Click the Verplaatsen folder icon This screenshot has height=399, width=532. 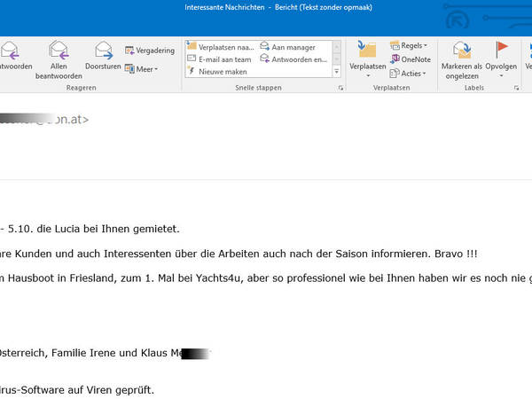(x=367, y=50)
